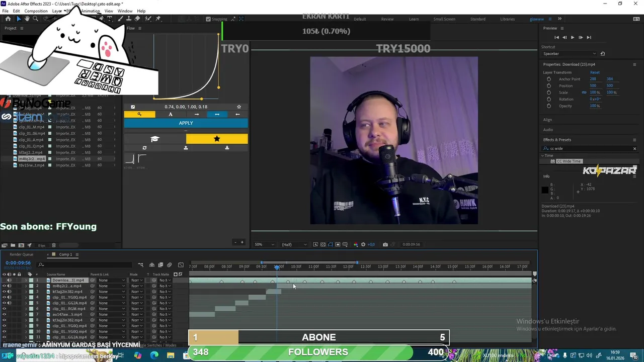Click the Flow left arrow direction icon

click(x=237, y=114)
